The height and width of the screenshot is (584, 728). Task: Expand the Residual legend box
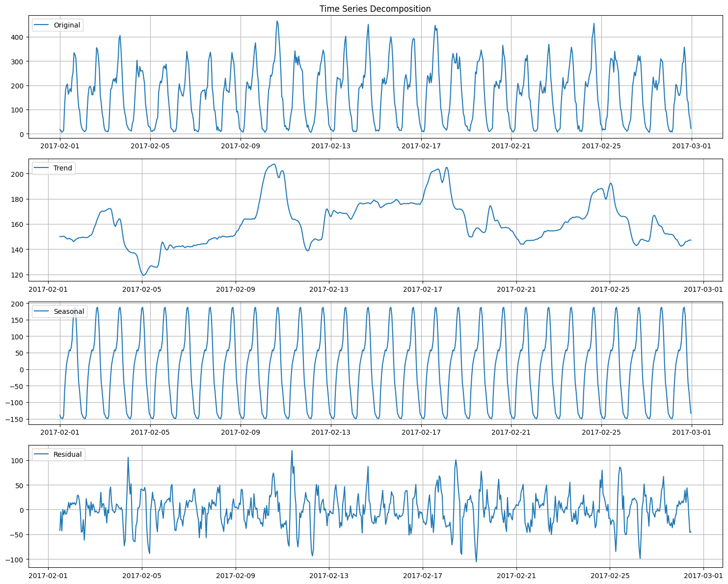click(x=58, y=454)
